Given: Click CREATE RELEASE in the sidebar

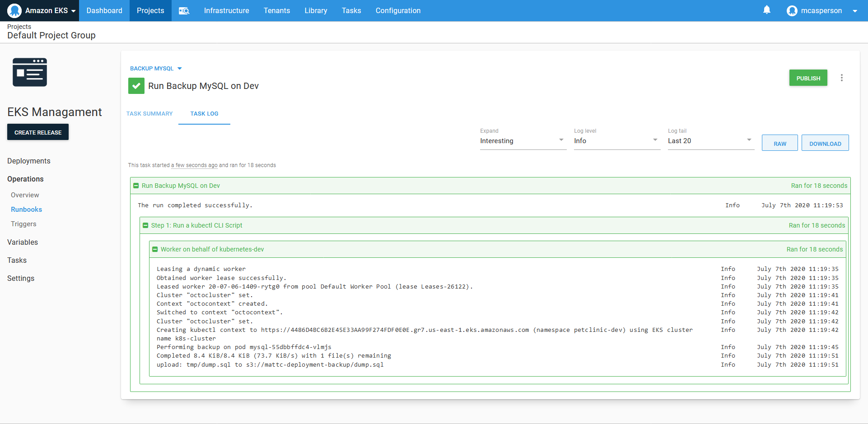Looking at the screenshot, I should [x=38, y=132].
